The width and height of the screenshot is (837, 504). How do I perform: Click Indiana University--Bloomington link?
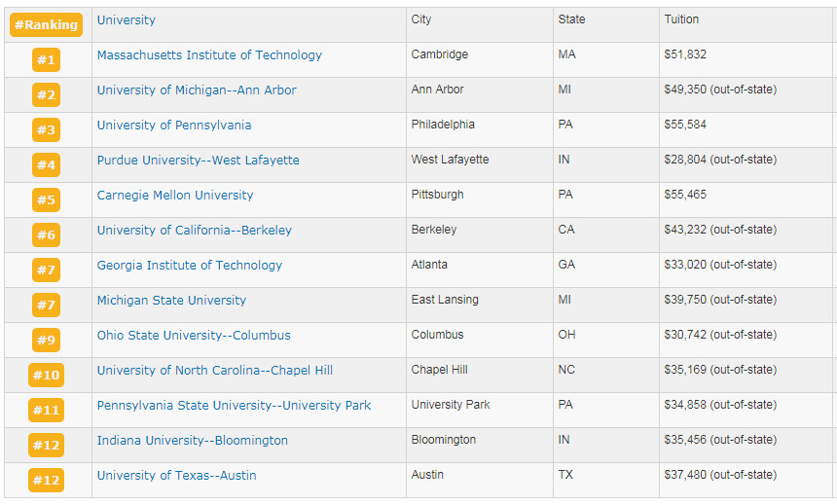point(193,441)
